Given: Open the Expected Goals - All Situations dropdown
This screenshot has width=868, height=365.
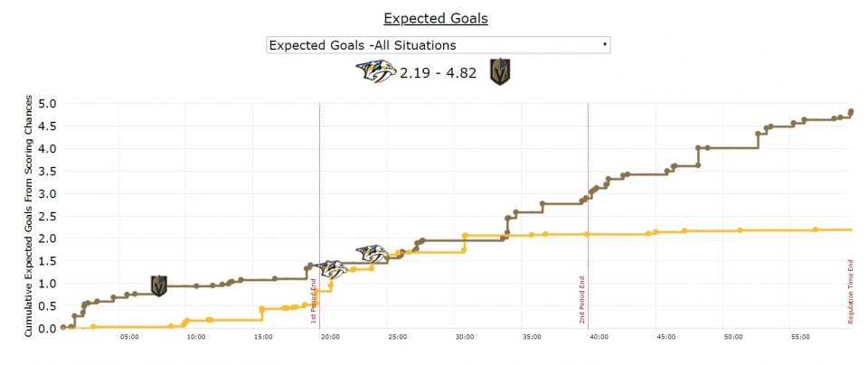Looking at the screenshot, I should click(438, 45).
